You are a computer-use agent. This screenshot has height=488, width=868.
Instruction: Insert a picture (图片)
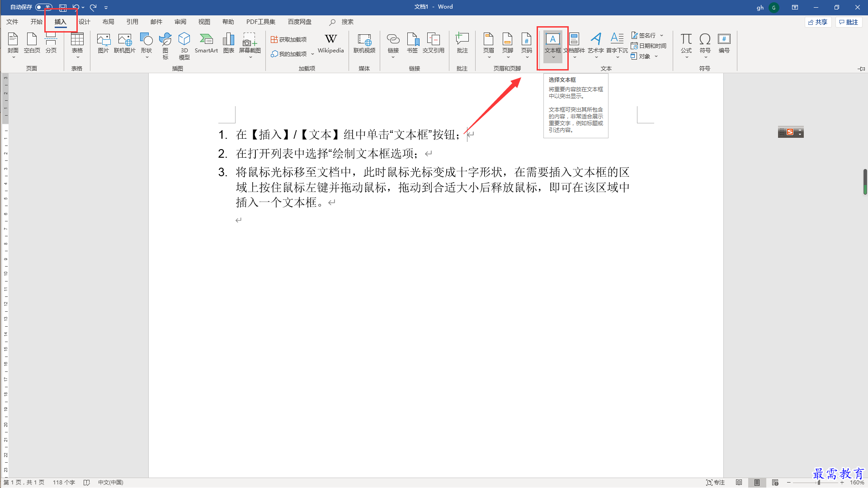(104, 44)
